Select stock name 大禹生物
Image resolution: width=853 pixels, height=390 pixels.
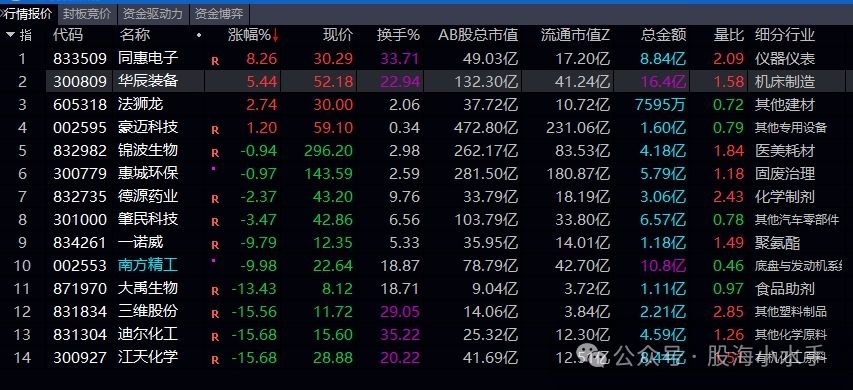pyautogui.click(x=148, y=288)
